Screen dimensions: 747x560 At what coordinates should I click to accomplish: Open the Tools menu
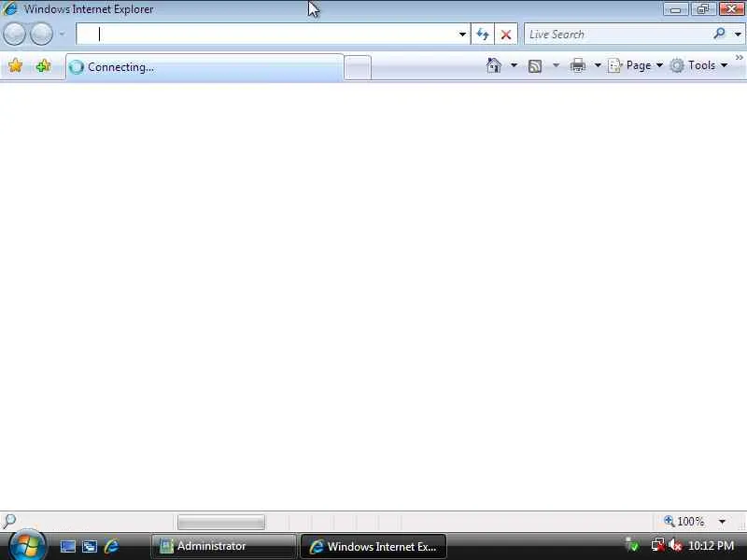(698, 65)
